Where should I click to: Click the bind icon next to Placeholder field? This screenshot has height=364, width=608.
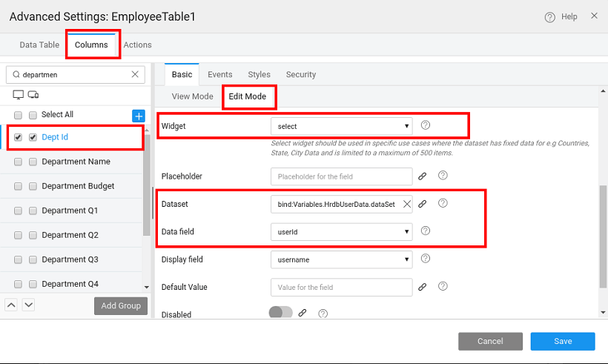click(423, 176)
